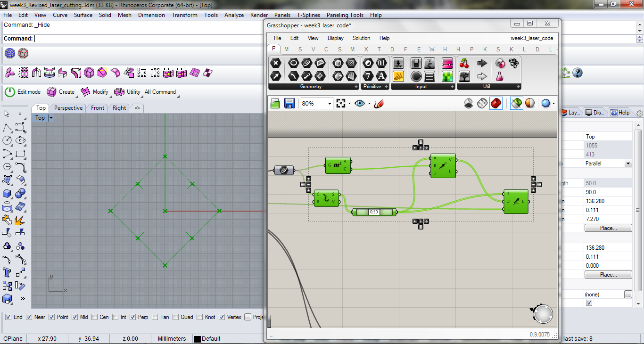Select shaded red preview mode icon

point(496,103)
